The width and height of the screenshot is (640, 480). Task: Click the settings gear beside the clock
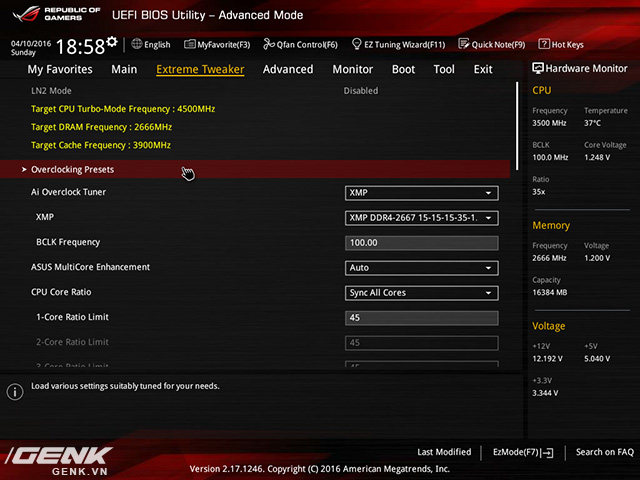[111, 42]
